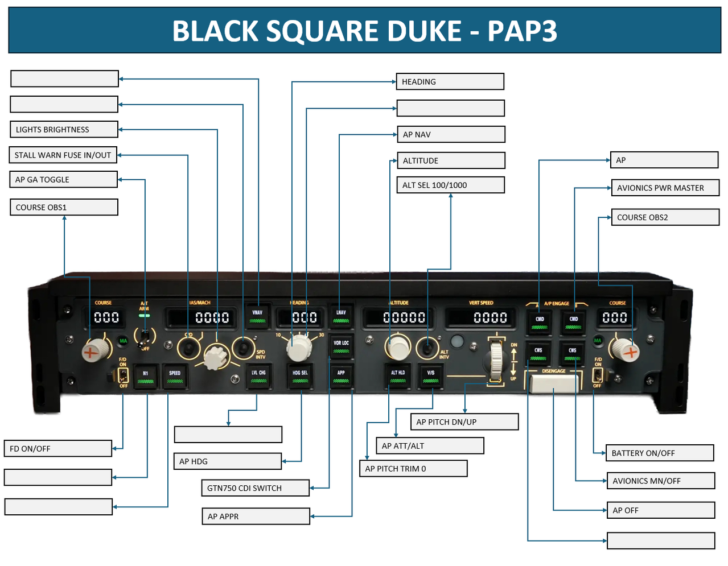Screen dimensions: 728x566
Task: Click the STALL WARN FUSE IN/OUT label
Action: [63, 155]
